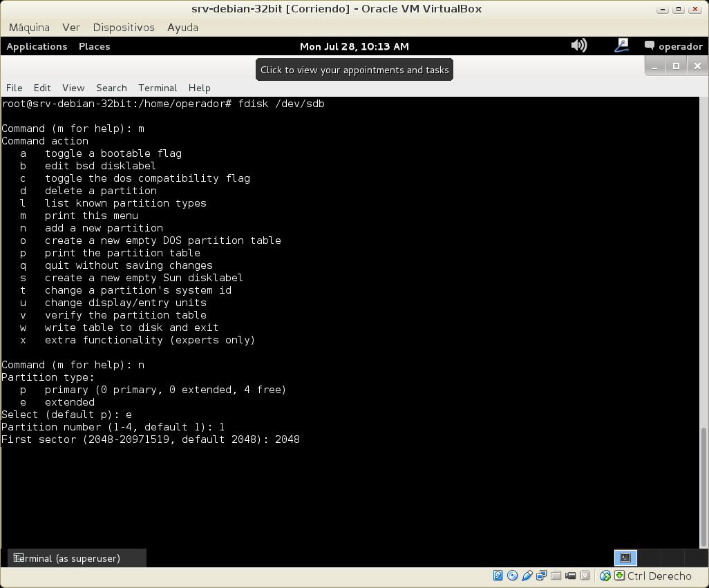Open the USB devices status icon
This screenshot has width=709, height=588.
pos(527,576)
